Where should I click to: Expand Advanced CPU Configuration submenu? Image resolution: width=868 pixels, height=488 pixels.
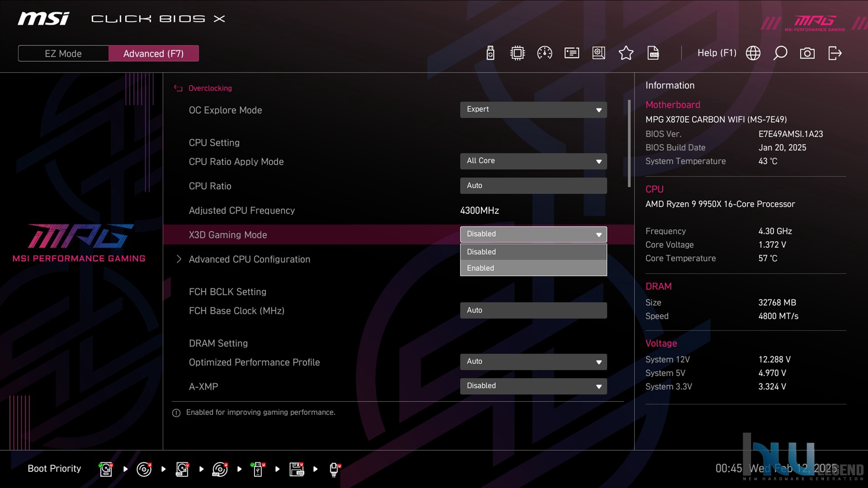click(249, 259)
